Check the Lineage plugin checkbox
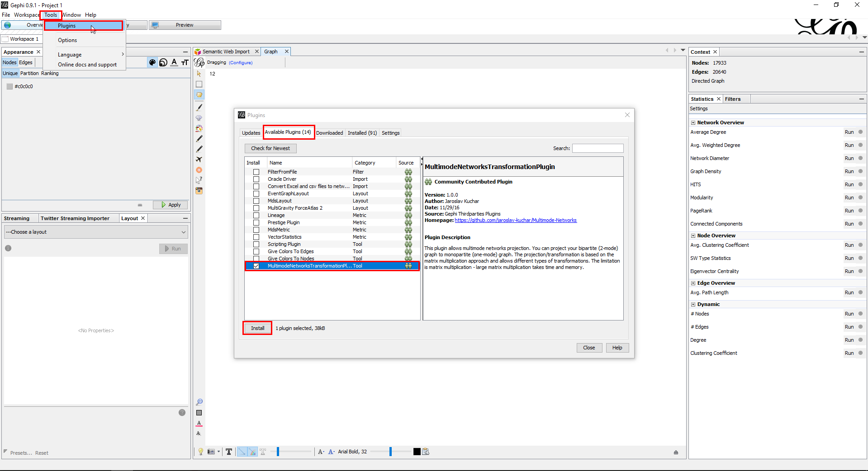 256,215
